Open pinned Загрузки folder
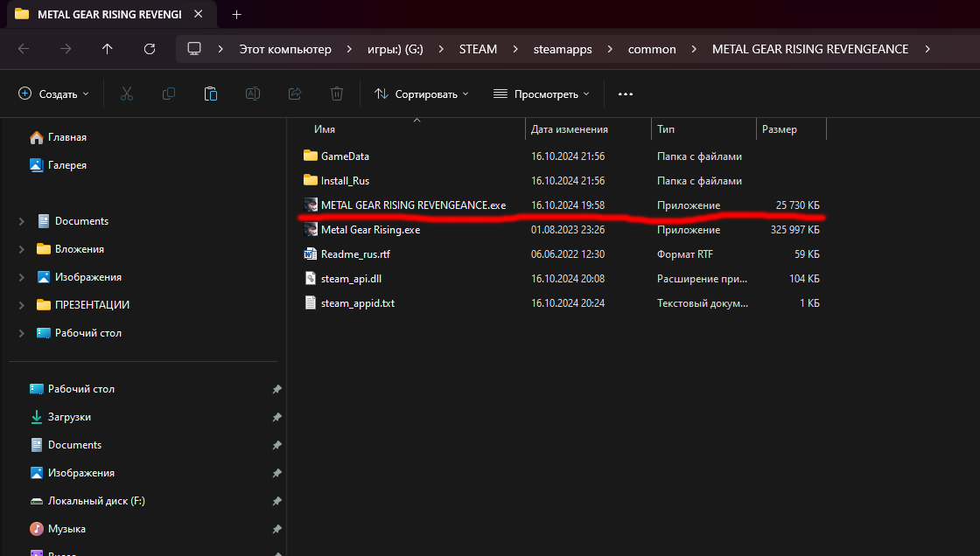980x556 pixels. click(69, 417)
